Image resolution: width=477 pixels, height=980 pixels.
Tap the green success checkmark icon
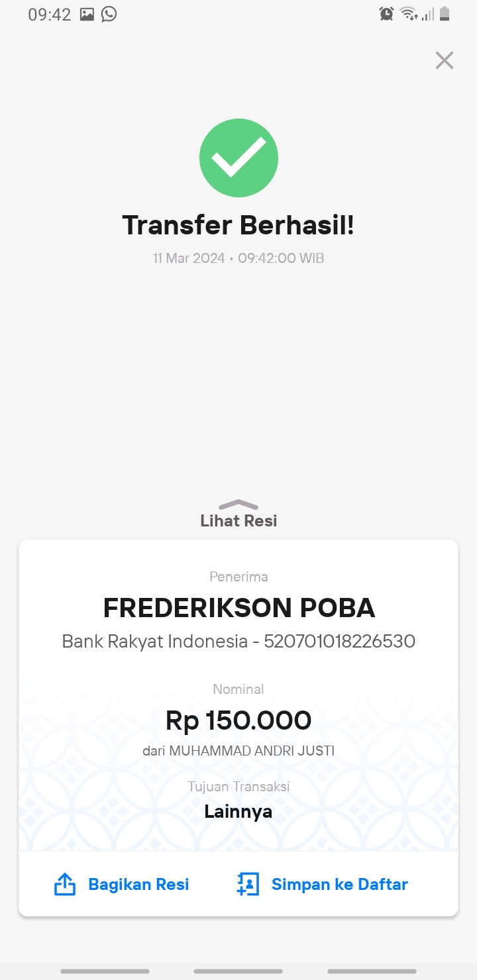(238, 158)
